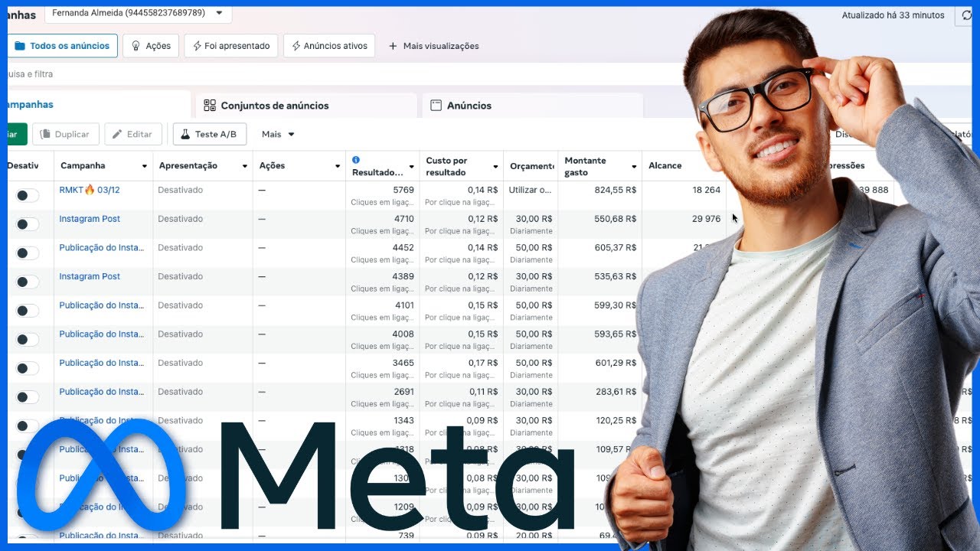Toggle switch for Publicação do Insta row with 4452 results
The height and width of the screenshot is (551, 980).
pyautogui.click(x=27, y=253)
